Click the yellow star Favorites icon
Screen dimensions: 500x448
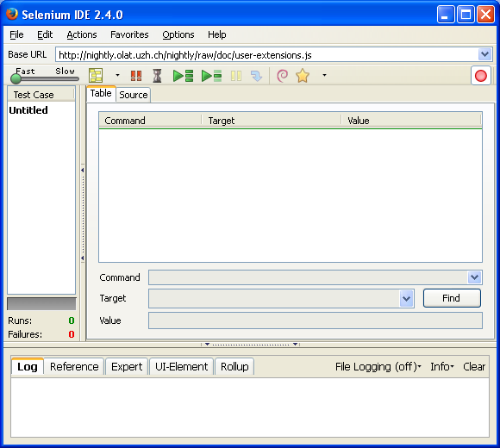coord(303,76)
